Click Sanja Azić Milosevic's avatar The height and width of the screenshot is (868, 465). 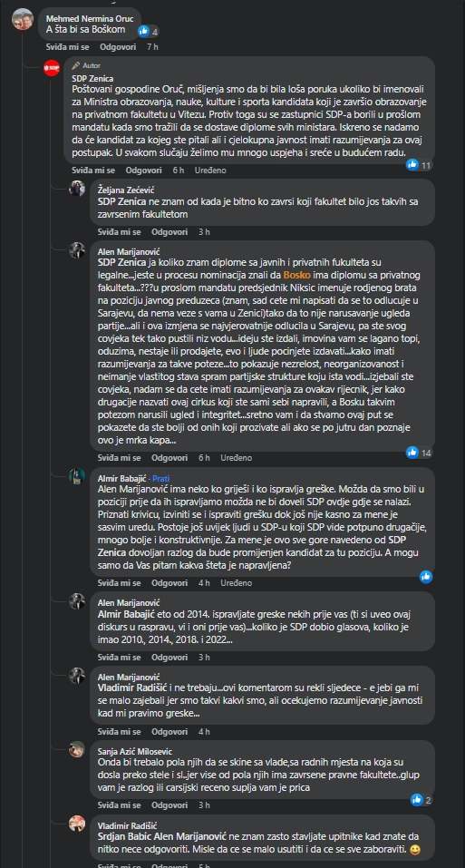coord(77,749)
